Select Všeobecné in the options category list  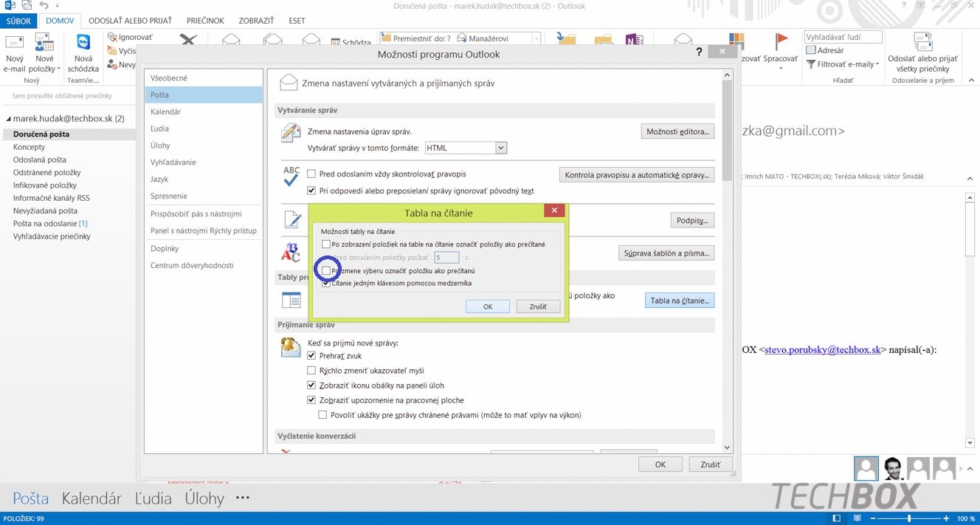tap(204, 78)
